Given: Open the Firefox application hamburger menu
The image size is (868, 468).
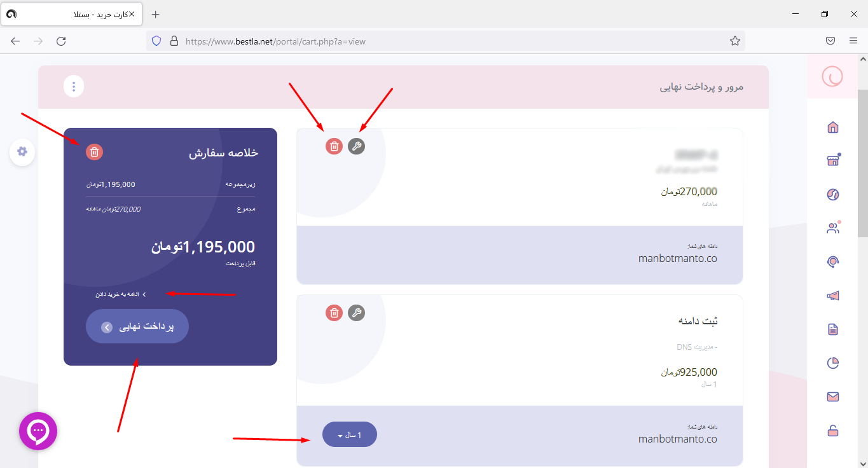Looking at the screenshot, I should click(853, 41).
